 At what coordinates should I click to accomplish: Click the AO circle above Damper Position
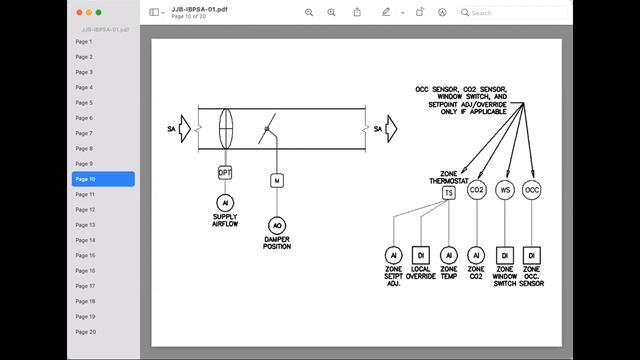click(277, 226)
